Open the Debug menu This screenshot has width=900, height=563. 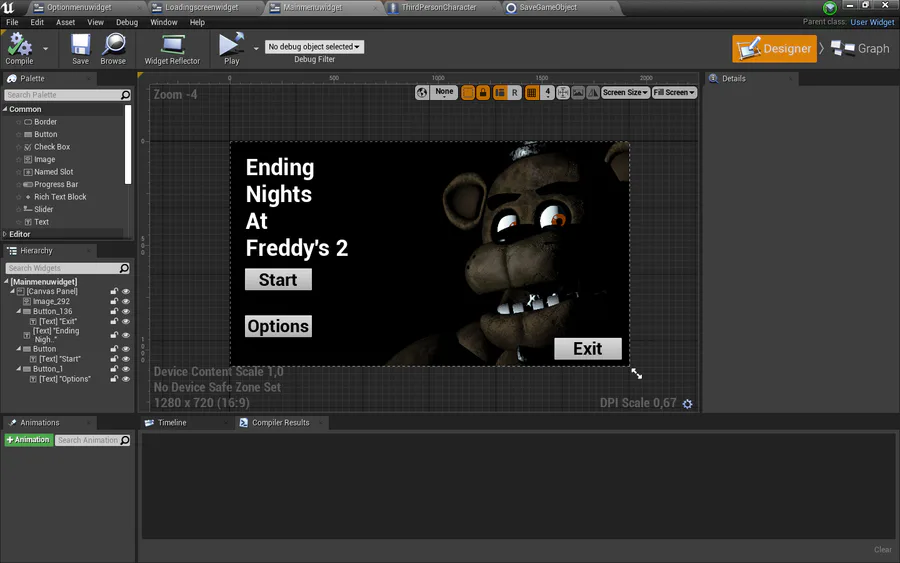(x=127, y=22)
